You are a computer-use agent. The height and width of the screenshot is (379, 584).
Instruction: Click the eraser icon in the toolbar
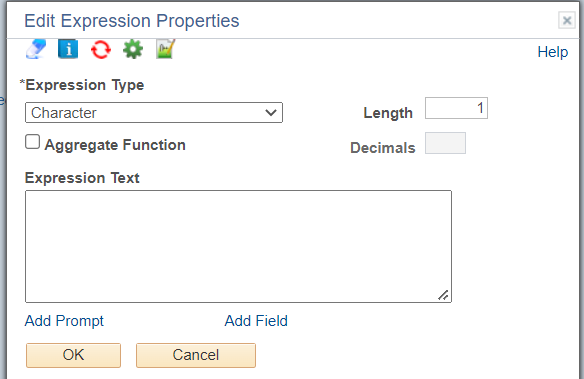[36, 49]
